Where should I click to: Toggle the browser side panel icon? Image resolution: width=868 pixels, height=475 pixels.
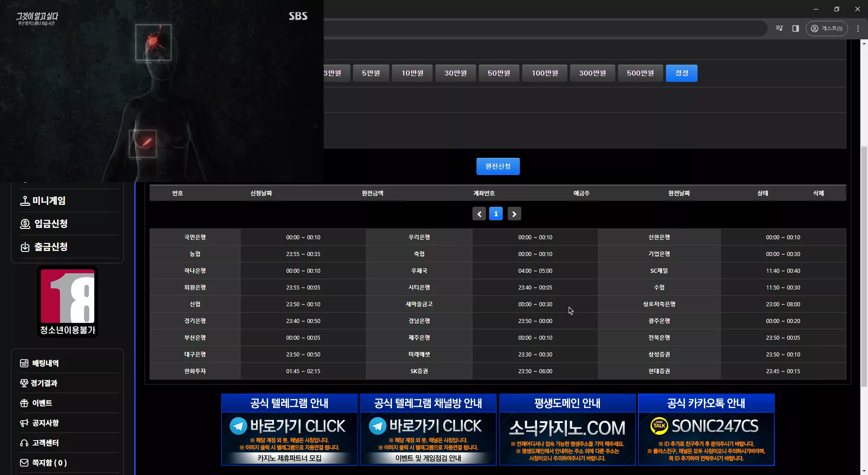[796, 28]
